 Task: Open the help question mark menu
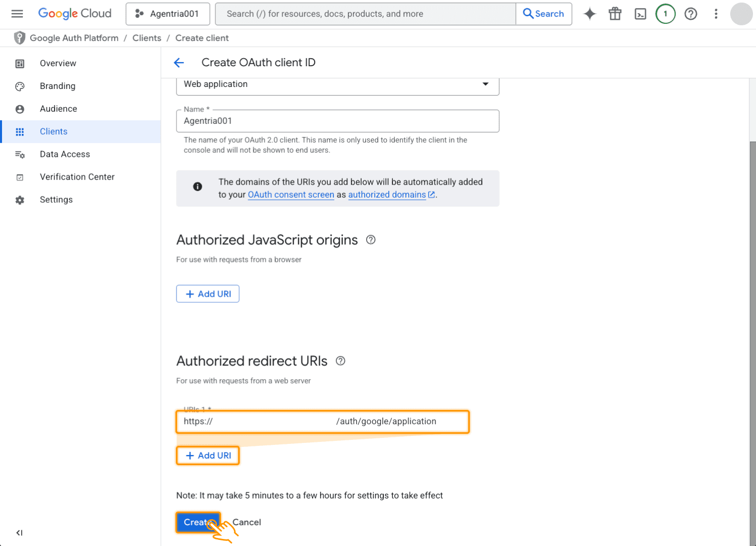pyautogui.click(x=691, y=14)
